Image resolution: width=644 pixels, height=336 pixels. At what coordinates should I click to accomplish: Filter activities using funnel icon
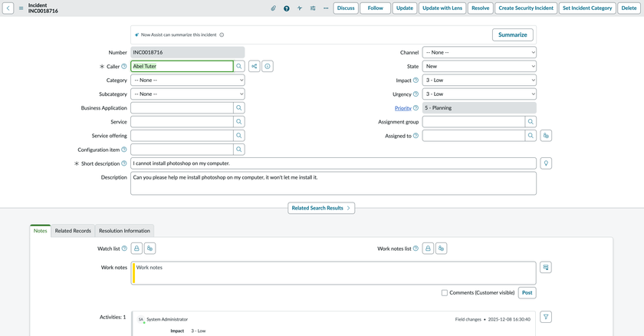[x=545, y=317]
